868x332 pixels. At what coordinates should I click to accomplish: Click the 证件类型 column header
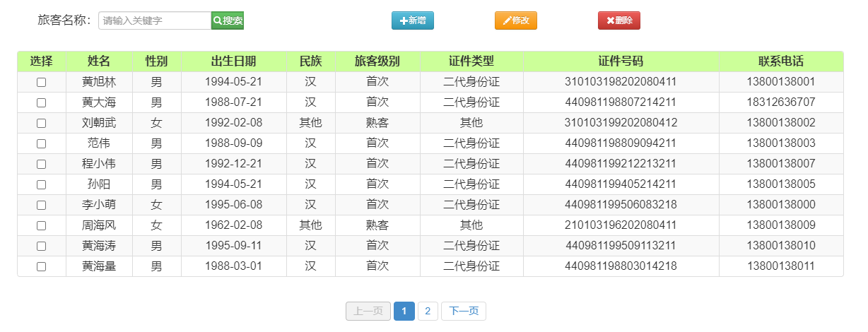pyautogui.click(x=471, y=61)
